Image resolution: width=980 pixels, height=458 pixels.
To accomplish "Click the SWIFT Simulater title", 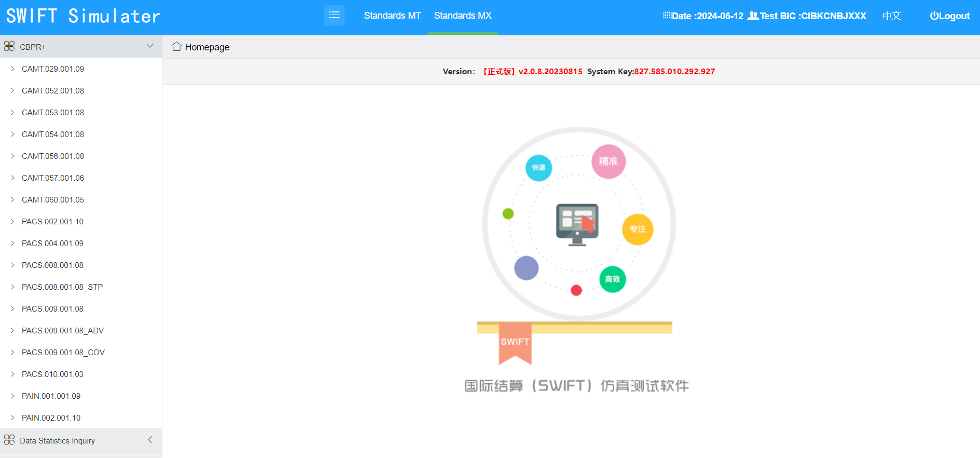I will 83,16.
